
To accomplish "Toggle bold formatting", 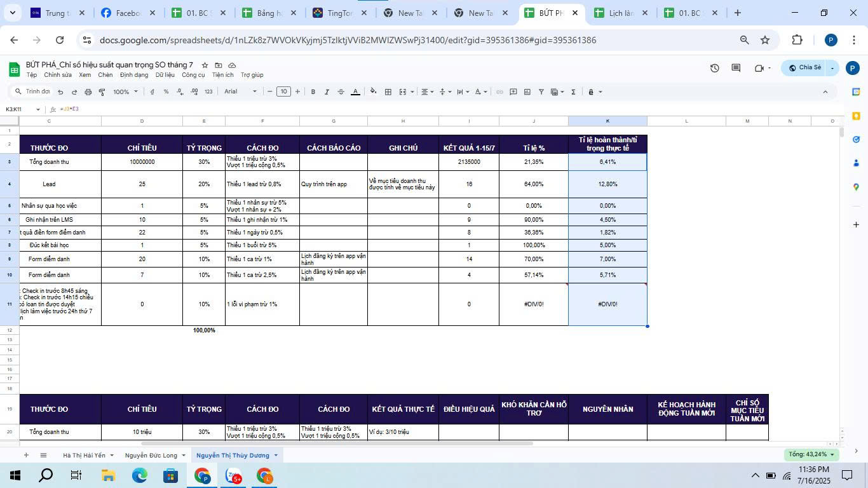I will [x=313, y=92].
